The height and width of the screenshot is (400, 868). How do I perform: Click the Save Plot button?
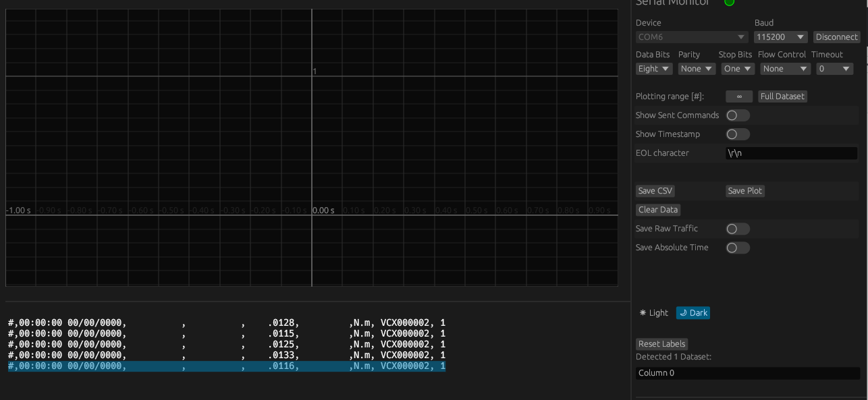745,191
